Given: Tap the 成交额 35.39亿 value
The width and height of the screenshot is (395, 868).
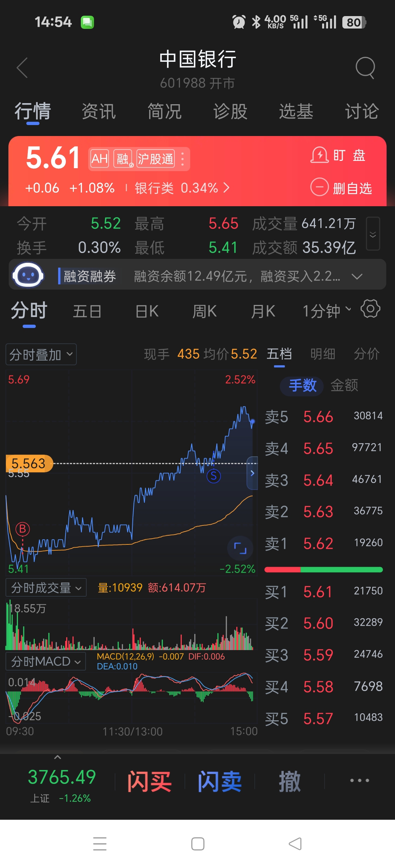Looking at the screenshot, I should (329, 248).
